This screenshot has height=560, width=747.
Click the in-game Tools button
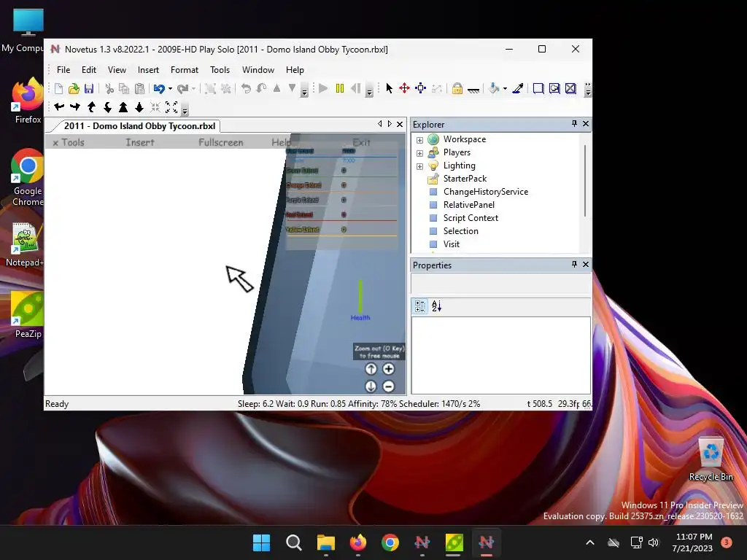tap(69, 142)
